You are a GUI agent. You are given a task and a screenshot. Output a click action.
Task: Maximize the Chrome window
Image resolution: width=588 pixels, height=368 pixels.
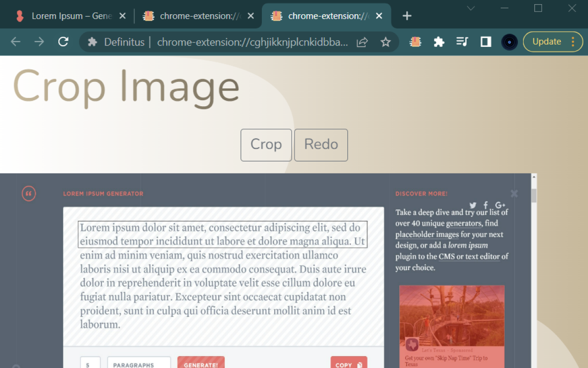pos(538,8)
